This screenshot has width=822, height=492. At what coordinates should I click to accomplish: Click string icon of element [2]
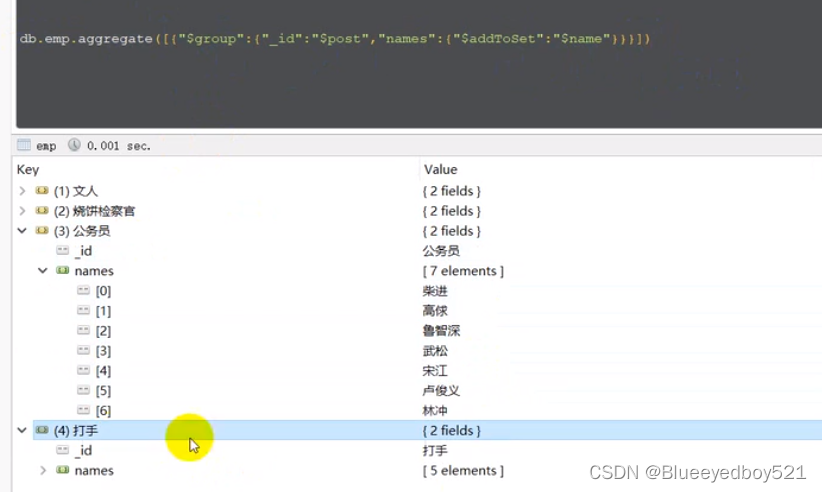(x=84, y=330)
